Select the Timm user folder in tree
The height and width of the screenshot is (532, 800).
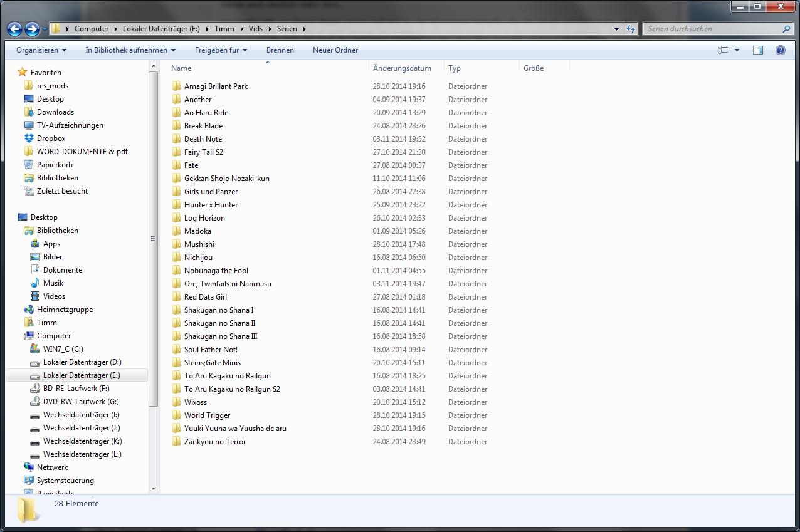click(46, 323)
